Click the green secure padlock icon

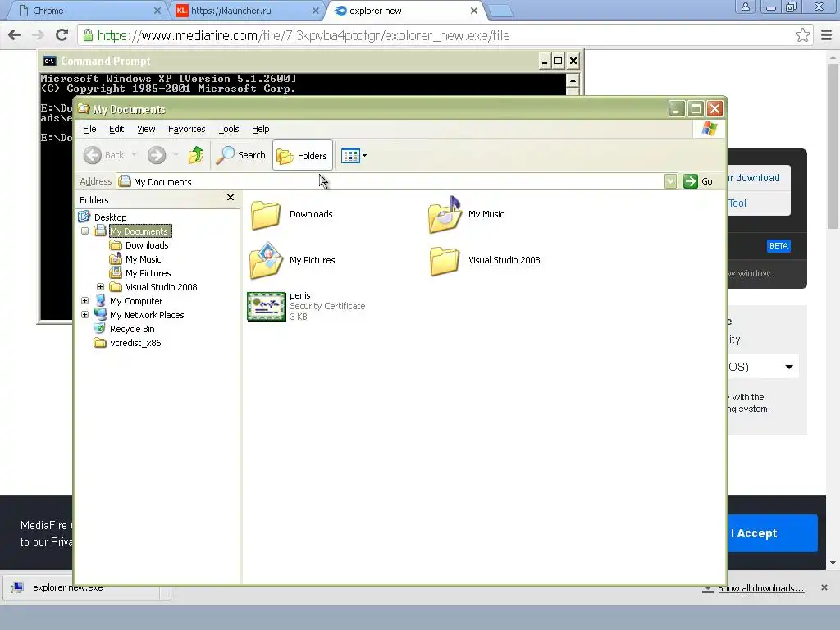[87, 35]
